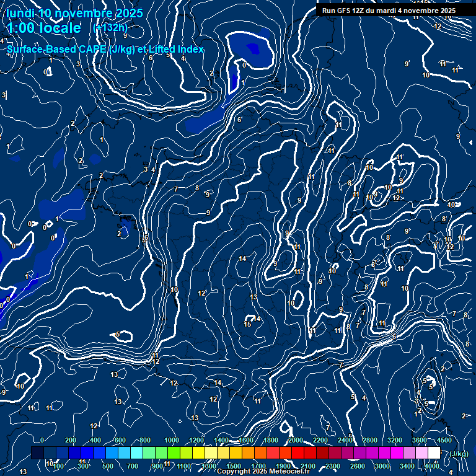
Task: Pick the darkest navy swatch at the legend's left end
Action: point(37,453)
